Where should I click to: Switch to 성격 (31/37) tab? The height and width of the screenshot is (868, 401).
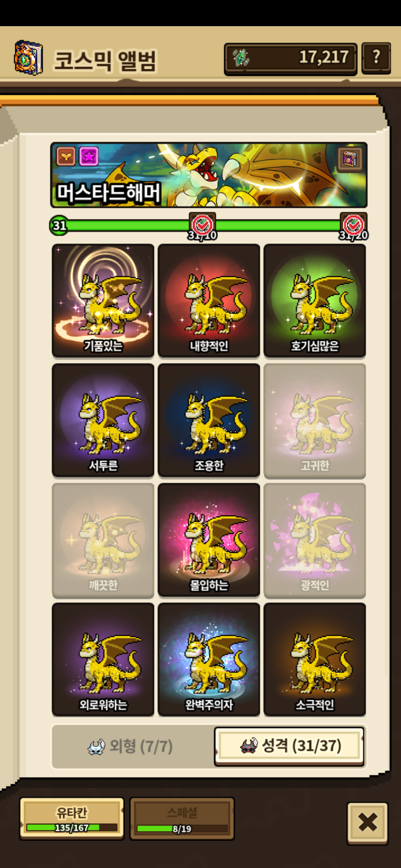pos(289,746)
